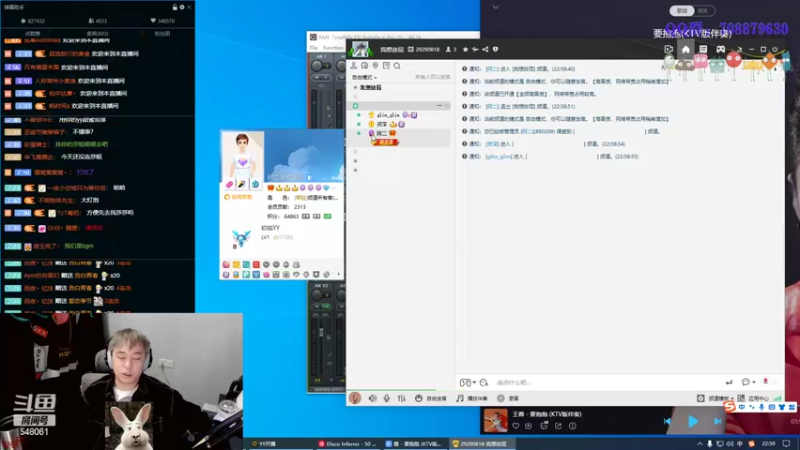Open the Disco Inferno taskbar item
The width and height of the screenshot is (800, 450).
tap(347, 444)
